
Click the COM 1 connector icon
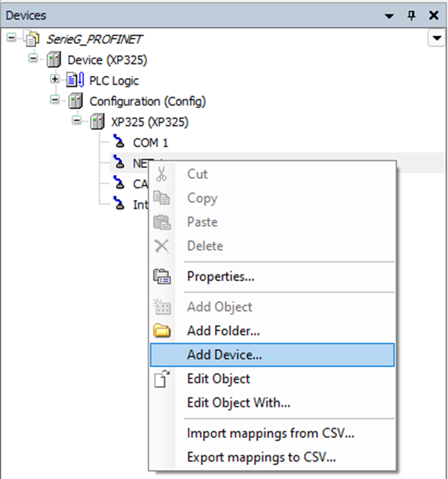[120, 143]
